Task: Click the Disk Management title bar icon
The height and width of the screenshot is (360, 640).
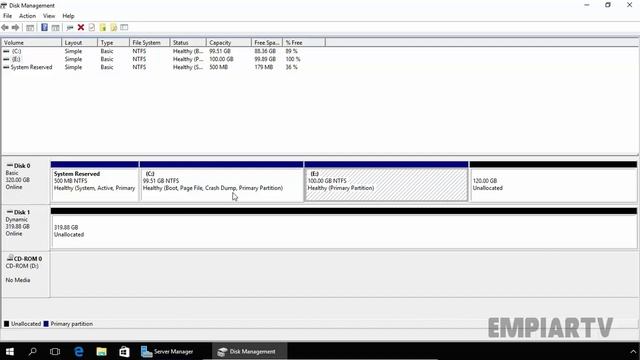Action: pos(4,5)
